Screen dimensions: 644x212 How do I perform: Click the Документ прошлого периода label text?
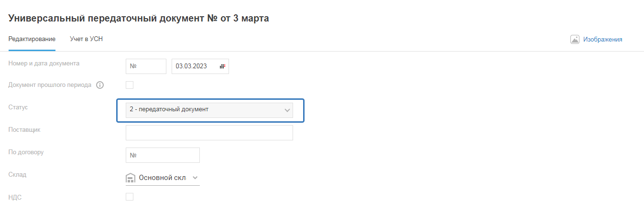coord(50,85)
